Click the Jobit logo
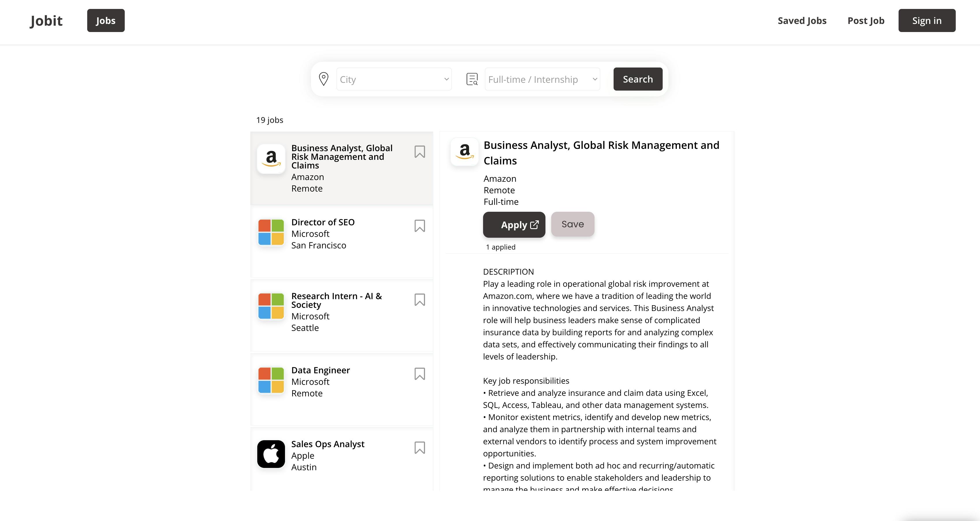This screenshot has width=980, height=521. point(46,20)
